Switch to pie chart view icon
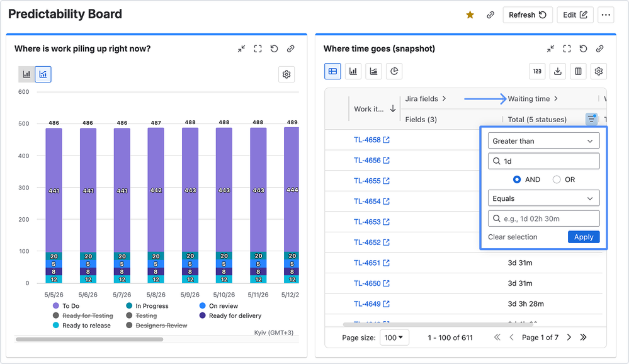Screen dimensions: 629x364 pos(394,71)
